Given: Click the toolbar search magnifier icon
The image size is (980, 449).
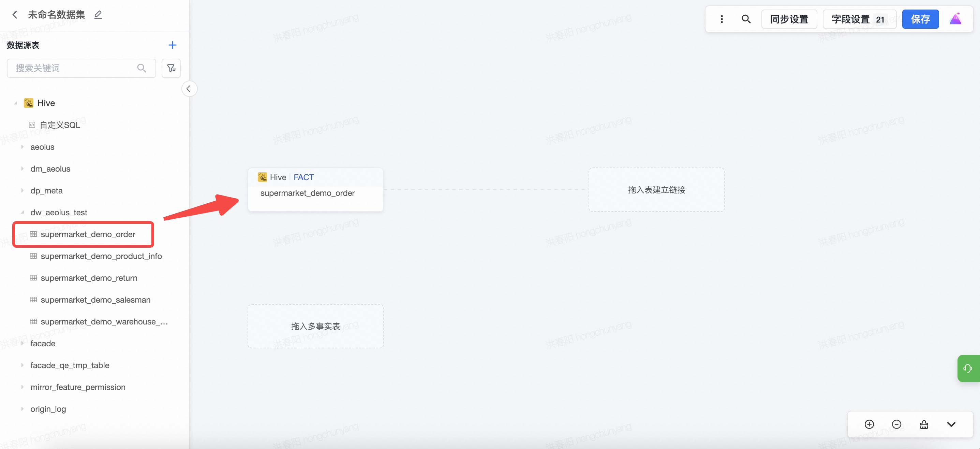Looking at the screenshot, I should [x=746, y=19].
